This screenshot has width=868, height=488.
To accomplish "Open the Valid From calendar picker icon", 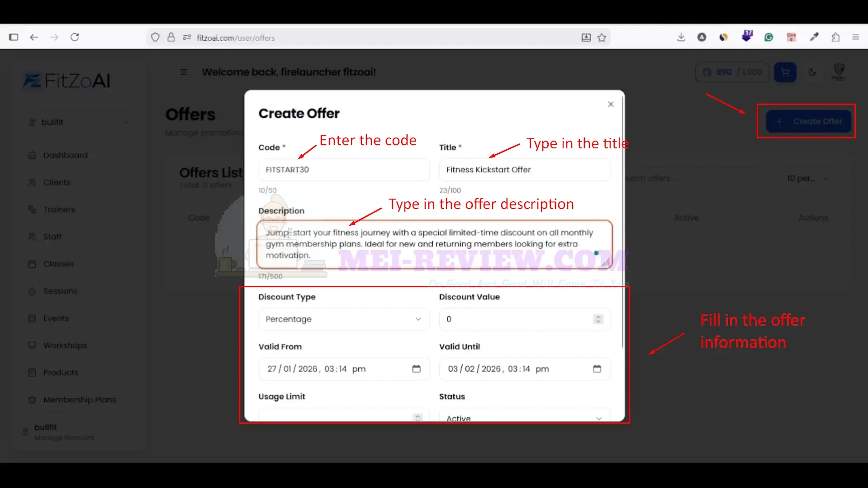I will 416,369.
